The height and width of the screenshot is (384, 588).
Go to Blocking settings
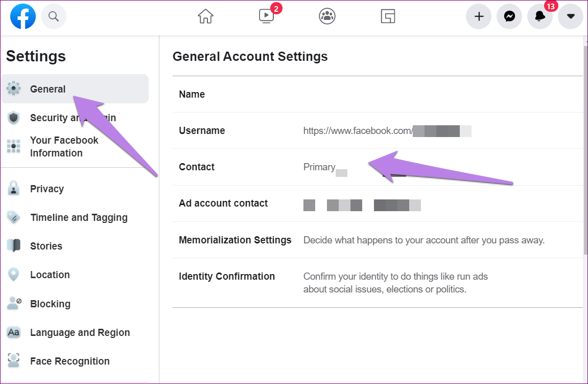tap(50, 304)
